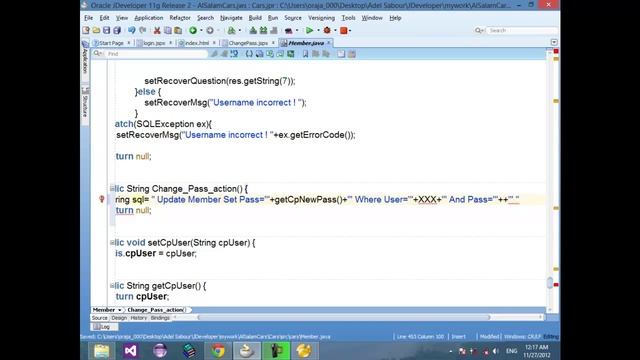Screen dimensions: 640x360
Task: Collapse the getCpUser method fold
Action: coord(112,286)
